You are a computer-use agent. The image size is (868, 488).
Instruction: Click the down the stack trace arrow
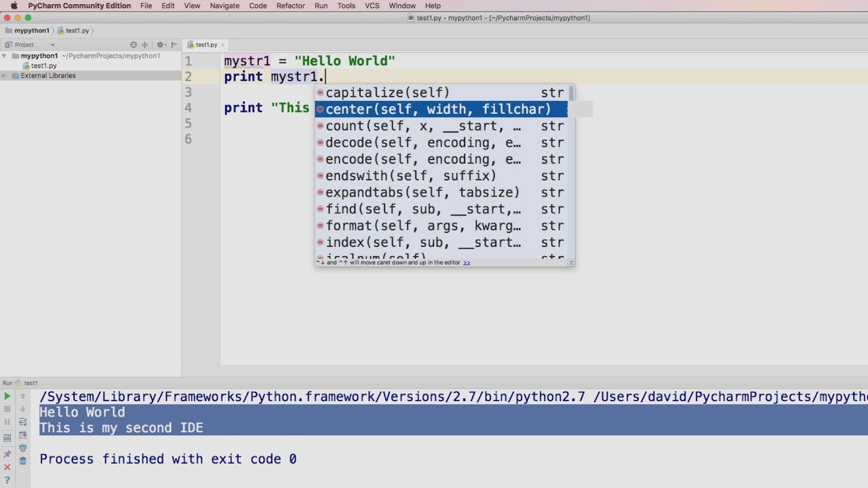pyautogui.click(x=22, y=409)
